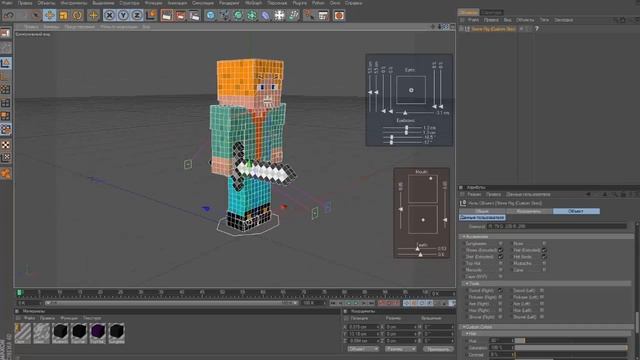Open the Файл menu in menu bar
Viewport: 640px width, 360px height.
point(6,3)
